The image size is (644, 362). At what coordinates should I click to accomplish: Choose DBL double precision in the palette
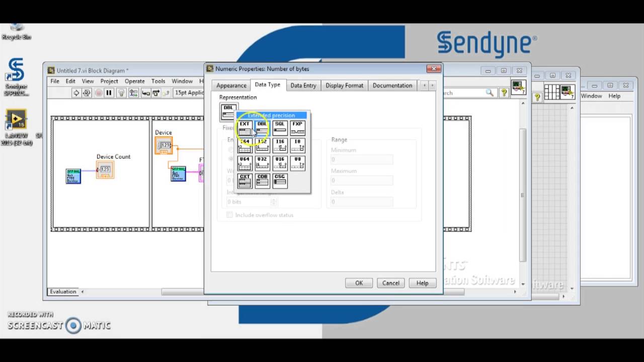tap(262, 128)
